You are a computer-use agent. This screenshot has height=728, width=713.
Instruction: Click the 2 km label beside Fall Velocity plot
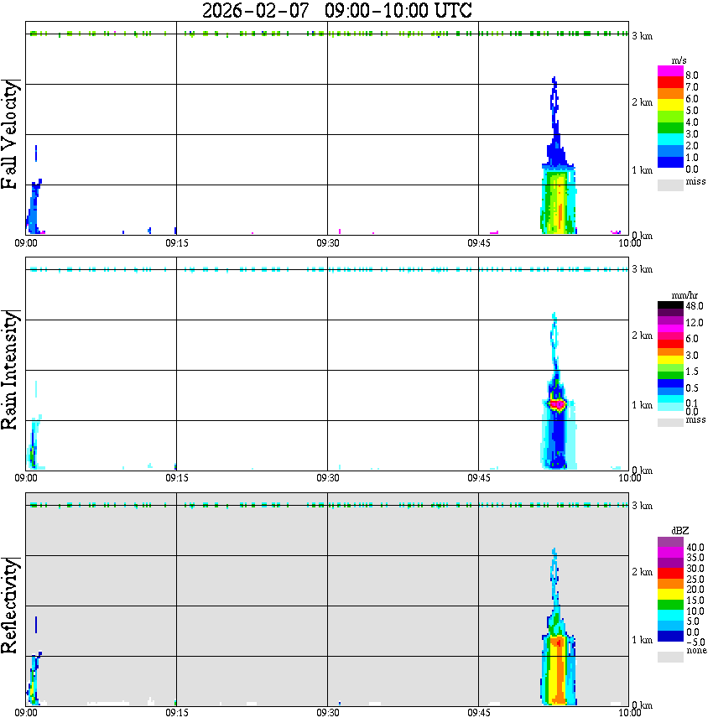642,102
